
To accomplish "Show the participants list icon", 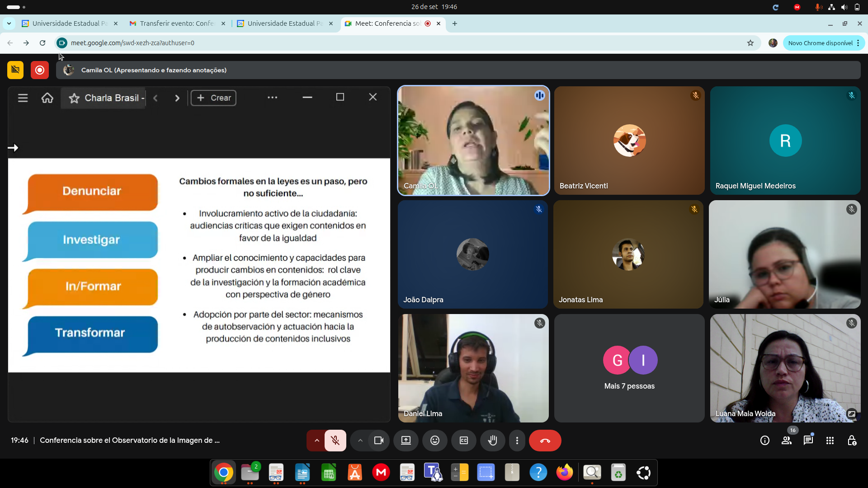I will [x=787, y=441].
